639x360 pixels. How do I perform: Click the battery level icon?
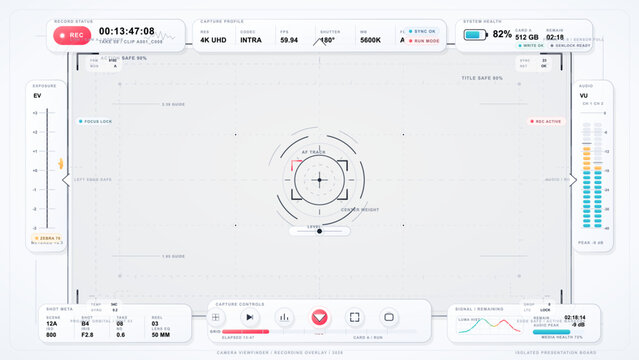[475, 35]
